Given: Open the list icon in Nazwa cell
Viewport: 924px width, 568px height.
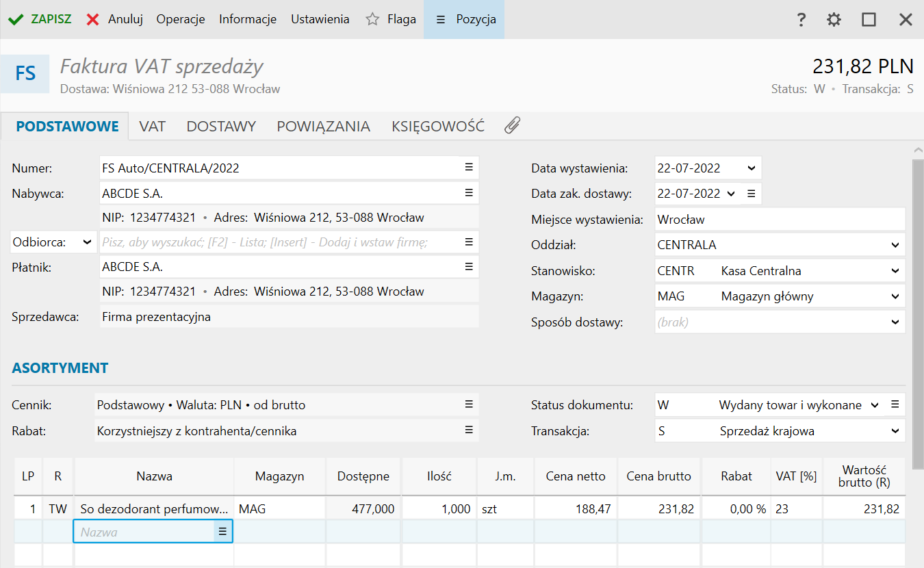Looking at the screenshot, I should pos(222,531).
